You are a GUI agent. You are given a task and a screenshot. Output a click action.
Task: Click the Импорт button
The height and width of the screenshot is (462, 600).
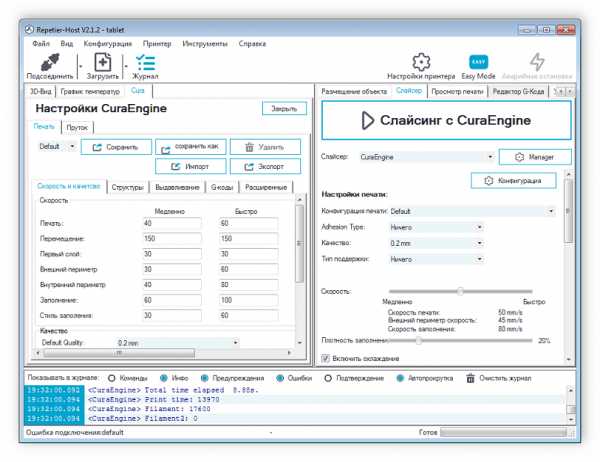pyautogui.click(x=191, y=167)
